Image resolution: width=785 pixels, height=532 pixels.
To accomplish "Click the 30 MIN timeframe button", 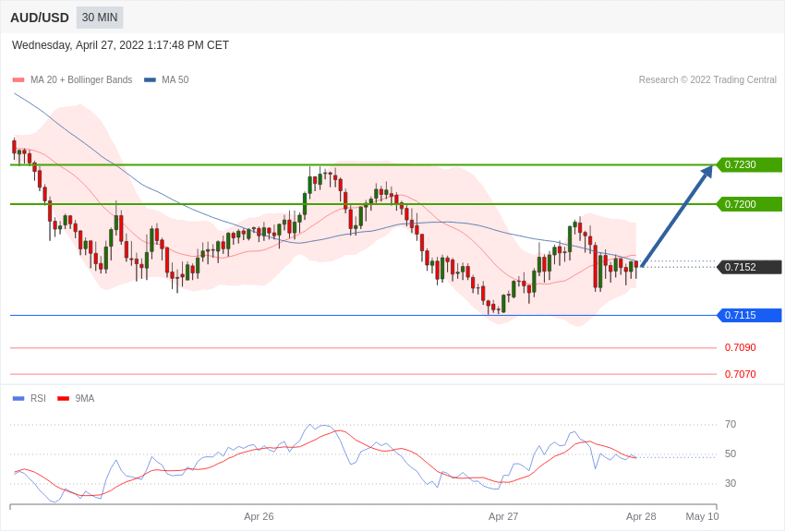I will [x=99, y=18].
